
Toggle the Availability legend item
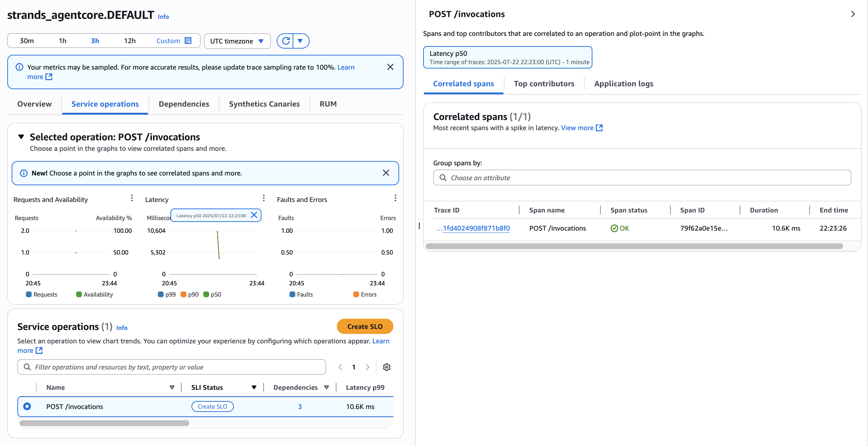(x=95, y=294)
